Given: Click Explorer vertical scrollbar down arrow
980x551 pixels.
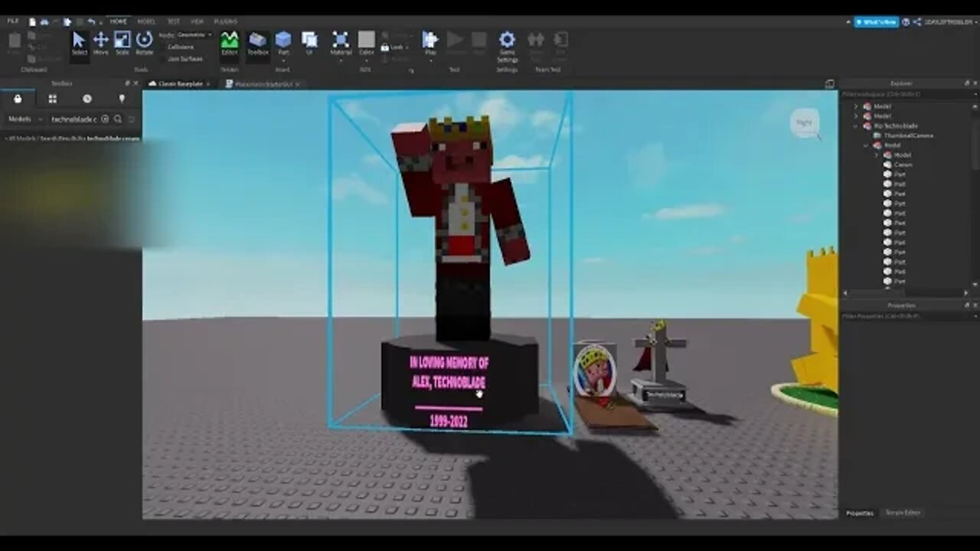Looking at the screenshot, I should [x=975, y=285].
